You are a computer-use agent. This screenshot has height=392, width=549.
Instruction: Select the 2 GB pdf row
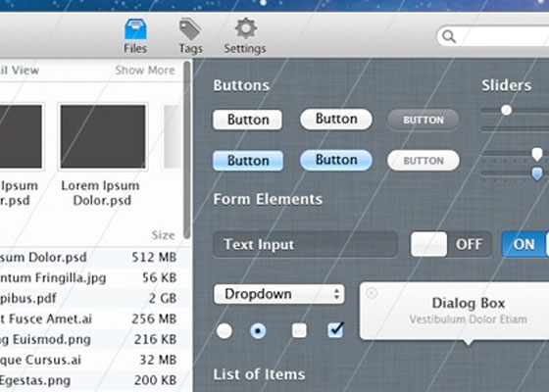click(95, 298)
